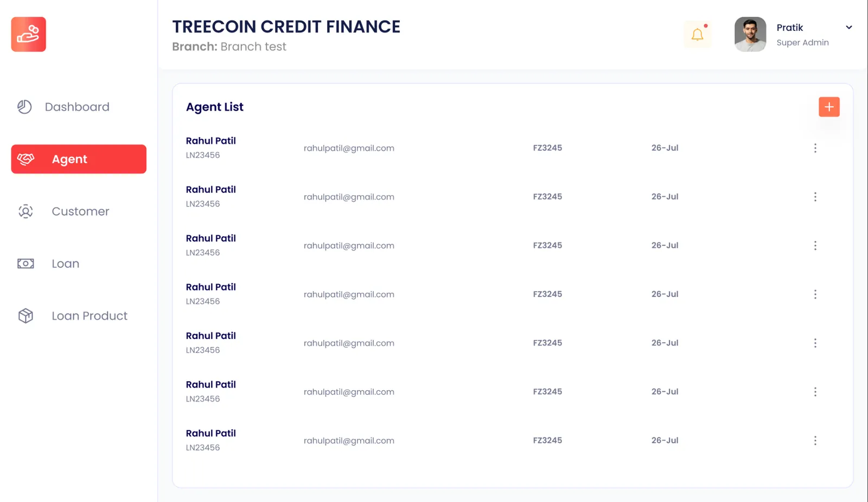
Task: Add a new agent with plus button
Action: click(x=829, y=107)
